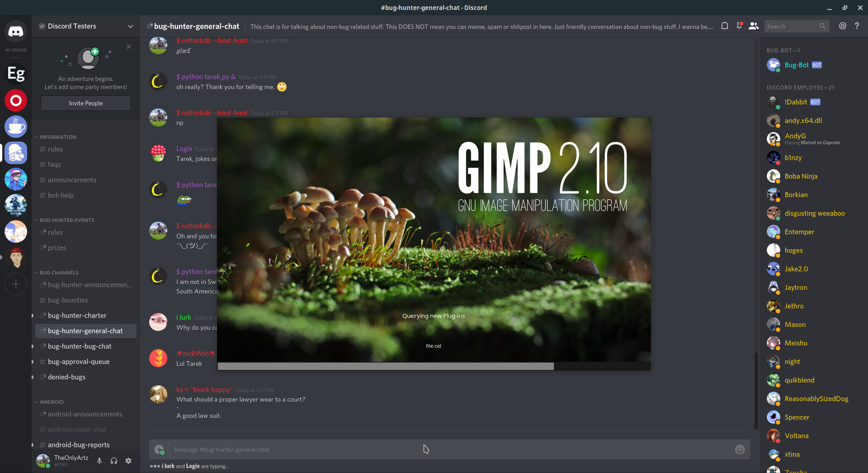Select the bug-hunter-general-chat channel

pyautogui.click(x=86, y=331)
